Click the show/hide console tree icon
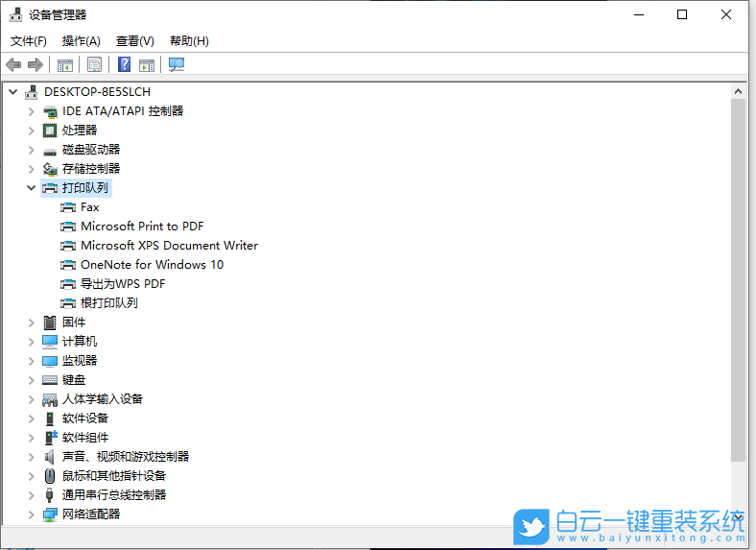 [x=65, y=64]
